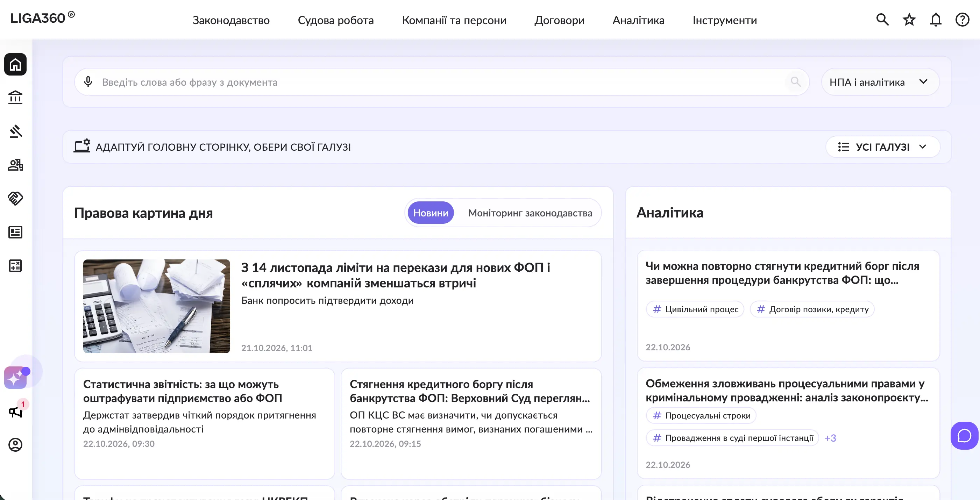This screenshot has height=500, width=980.
Task: Open the user profile sidebar icon
Action: pos(15,445)
